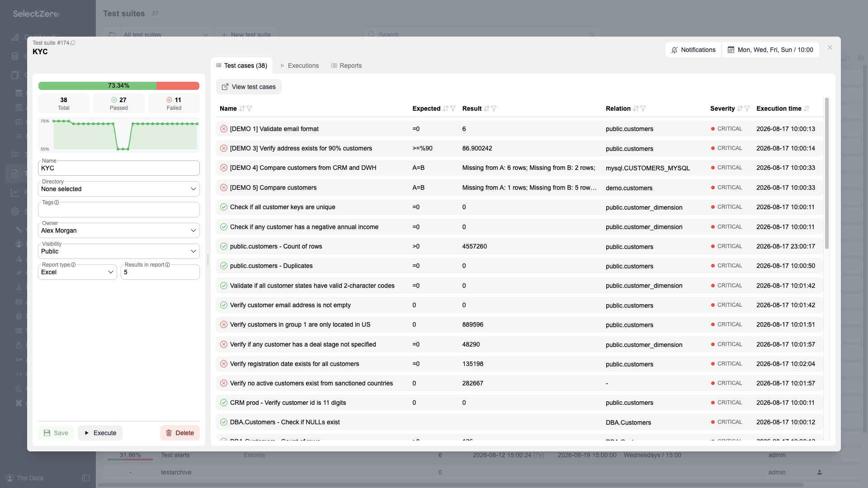The image size is (868, 488).
Task: Click passed status icon of customer keys unique row
Action: click(224, 207)
